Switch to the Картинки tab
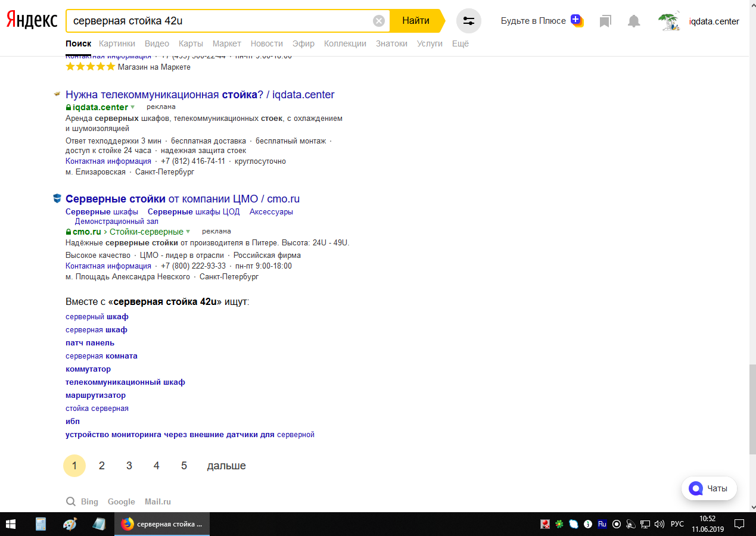 coord(117,43)
